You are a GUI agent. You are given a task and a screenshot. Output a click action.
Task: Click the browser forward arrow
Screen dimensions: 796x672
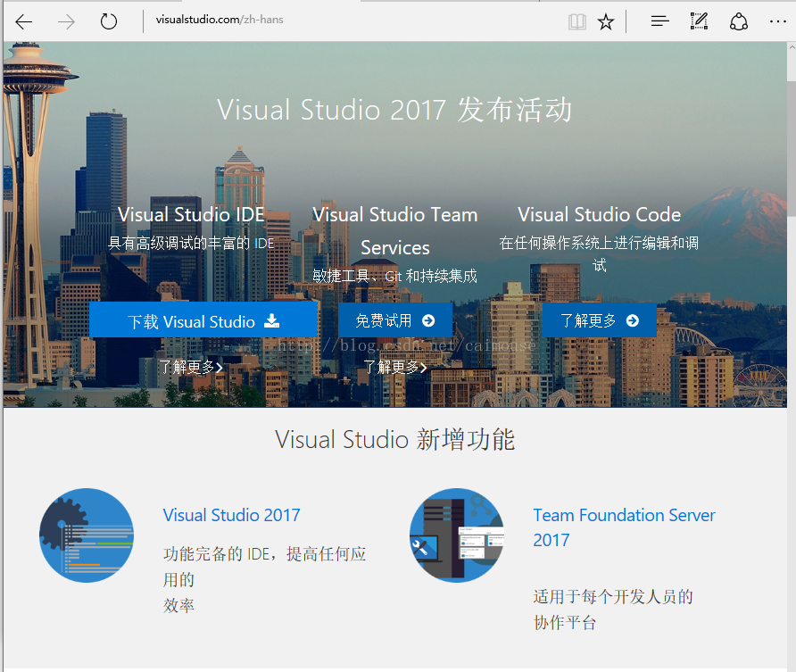66,21
